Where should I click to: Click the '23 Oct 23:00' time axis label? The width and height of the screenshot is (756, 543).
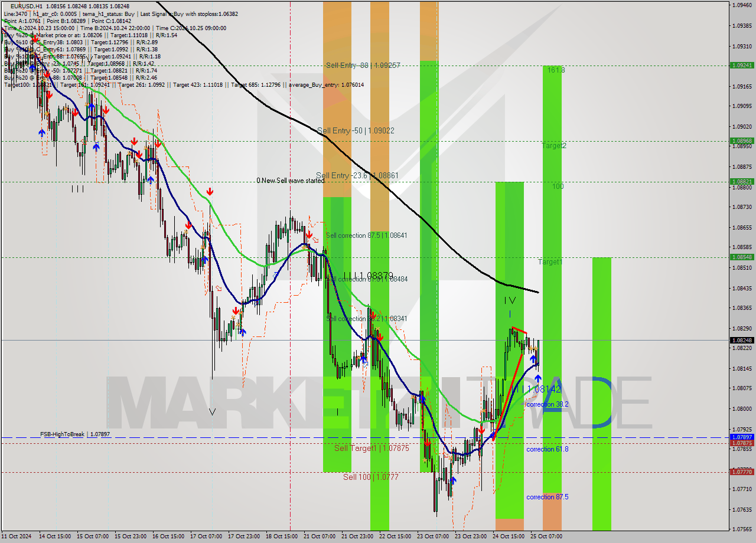tap(470, 537)
